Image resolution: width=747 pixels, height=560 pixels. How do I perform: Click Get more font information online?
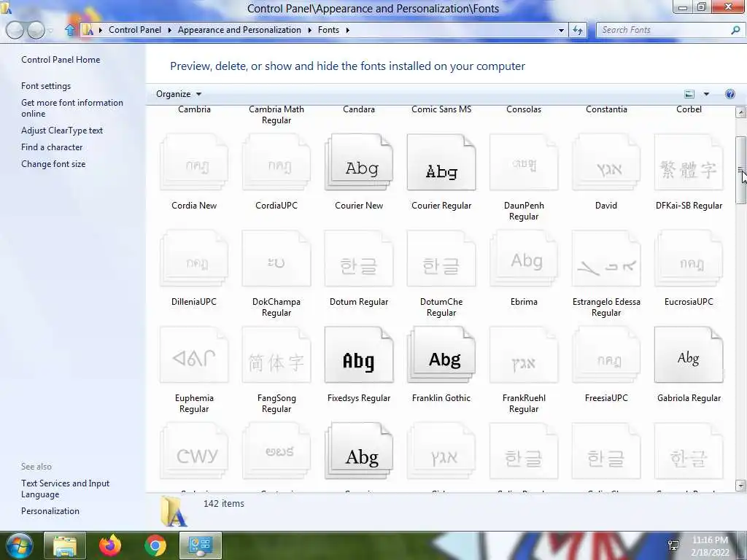[x=72, y=108]
